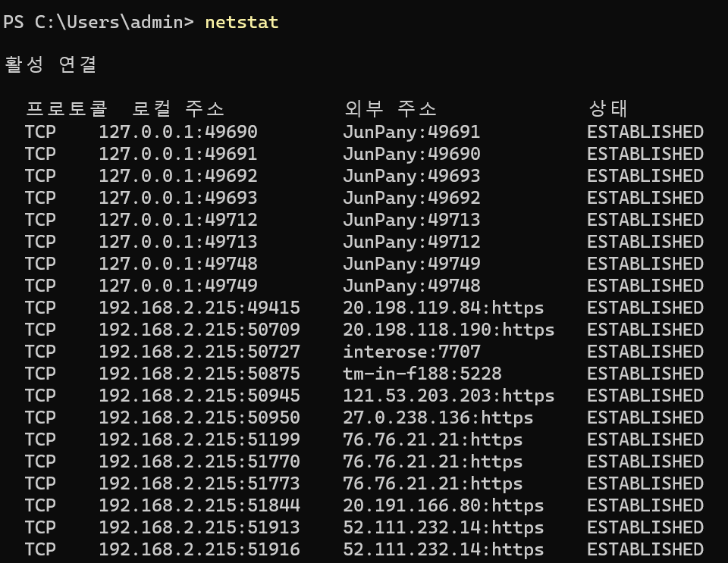The width and height of the screenshot is (728, 563).
Task: Click local address 192.168.2.215:50945
Action: pos(199,396)
